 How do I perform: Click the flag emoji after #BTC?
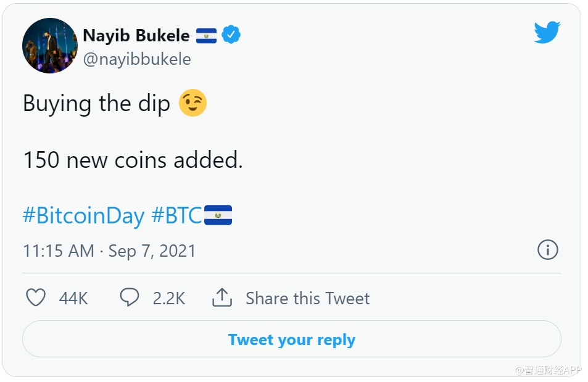[x=218, y=215]
